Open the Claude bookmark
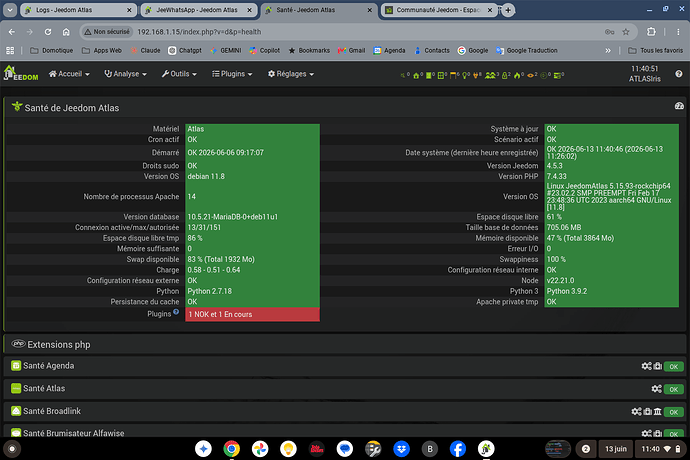The width and height of the screenshot is (690, 460). 145,51
